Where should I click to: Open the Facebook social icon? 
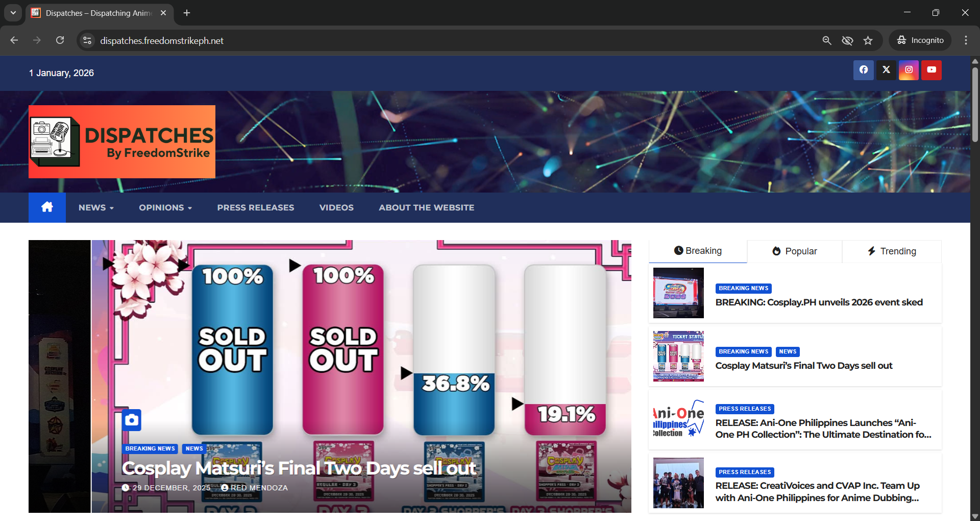pos(864,70)
